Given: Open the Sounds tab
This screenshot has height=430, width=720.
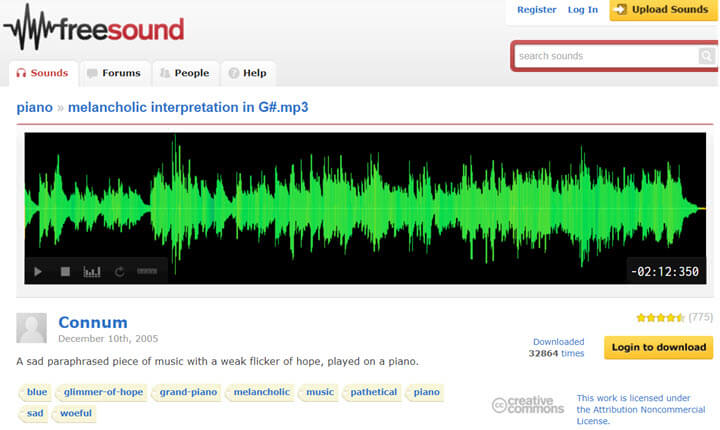Looking at the screenshot, I should 43,73.
